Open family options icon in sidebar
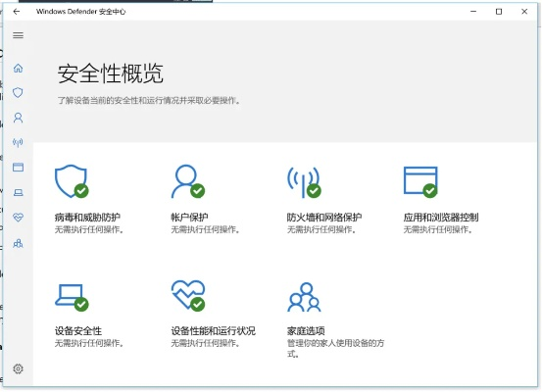The height and width of the screenshot is (392, 542). 18,244
